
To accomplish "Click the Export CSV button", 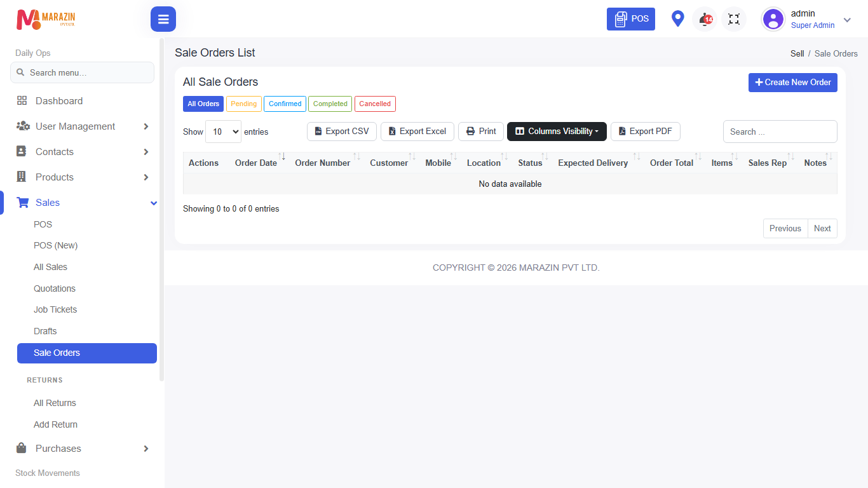I will click(342, 132).
